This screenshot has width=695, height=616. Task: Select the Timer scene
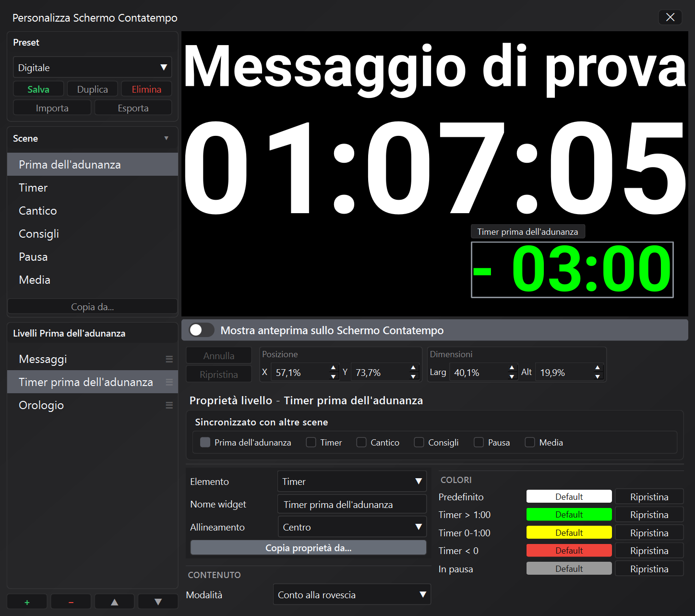(93, 187)
